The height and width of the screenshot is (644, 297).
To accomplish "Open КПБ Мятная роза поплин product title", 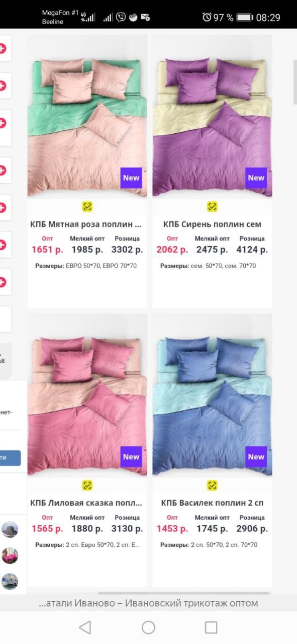I will [86, 224].
